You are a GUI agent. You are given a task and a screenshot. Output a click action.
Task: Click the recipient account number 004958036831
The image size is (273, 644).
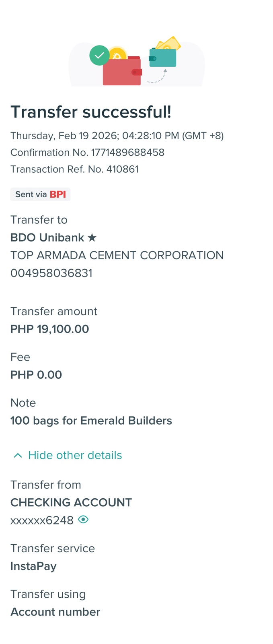pos(51,273)
